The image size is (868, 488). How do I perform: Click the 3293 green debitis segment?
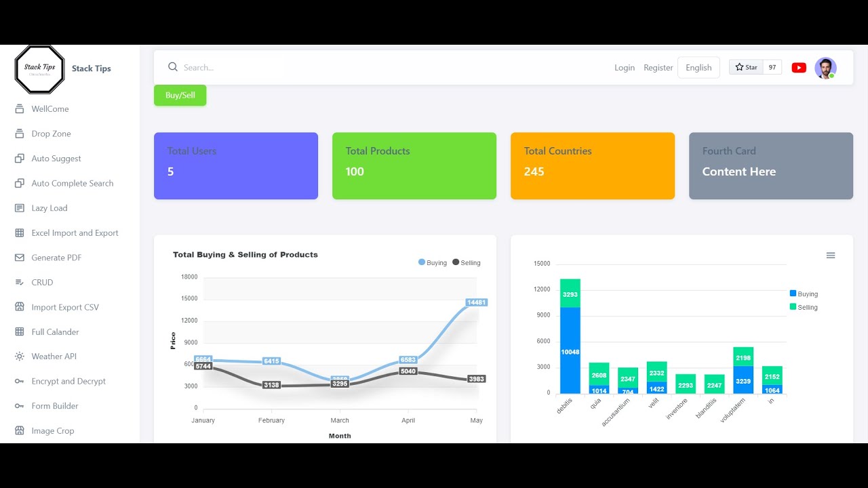click(x=570, y=293)
